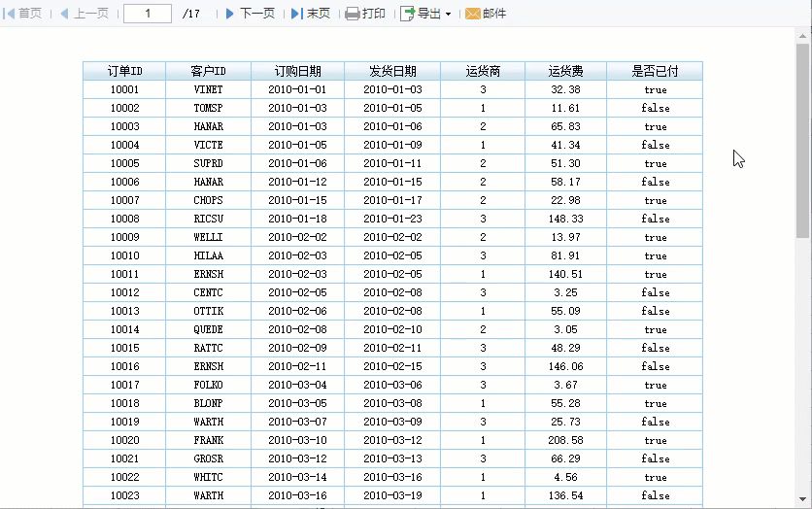812x509 pixels.
Task: Click the 客户ID column header
Action: pyautogui.click(x=208, y=71)
